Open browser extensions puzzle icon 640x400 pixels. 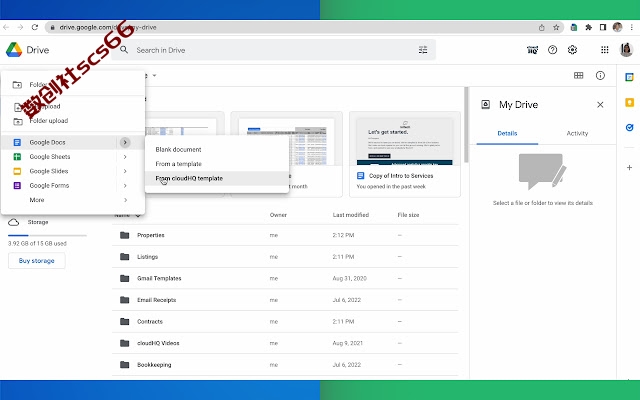click(588, 27)
